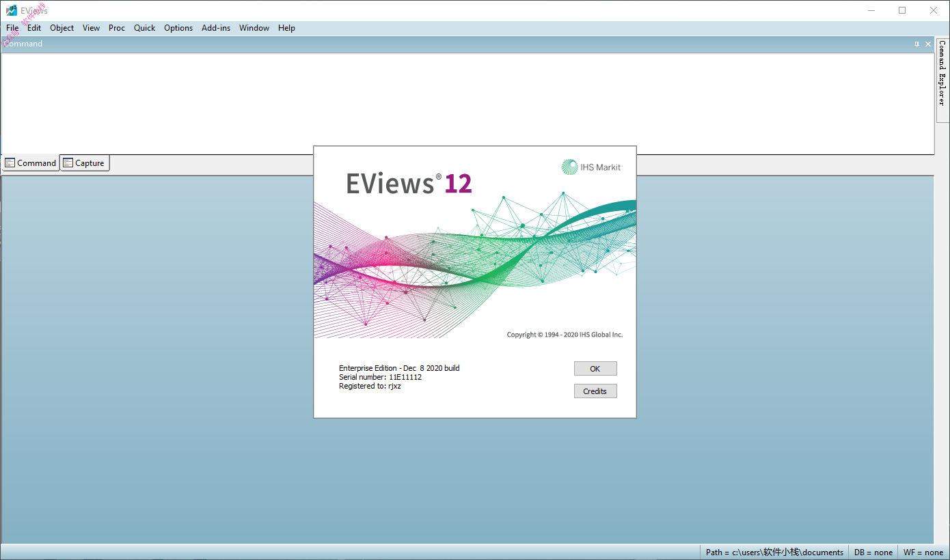Open the Options menu
The width and height of the screenshot is (950, 560).
(178, 28)
